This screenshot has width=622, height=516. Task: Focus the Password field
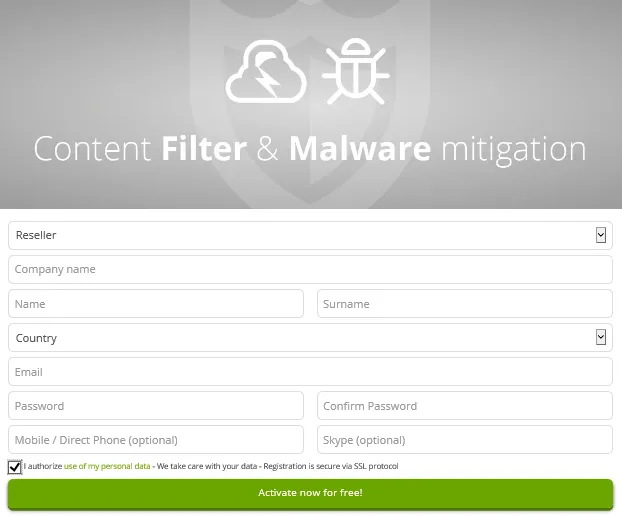tap(156, 406)
